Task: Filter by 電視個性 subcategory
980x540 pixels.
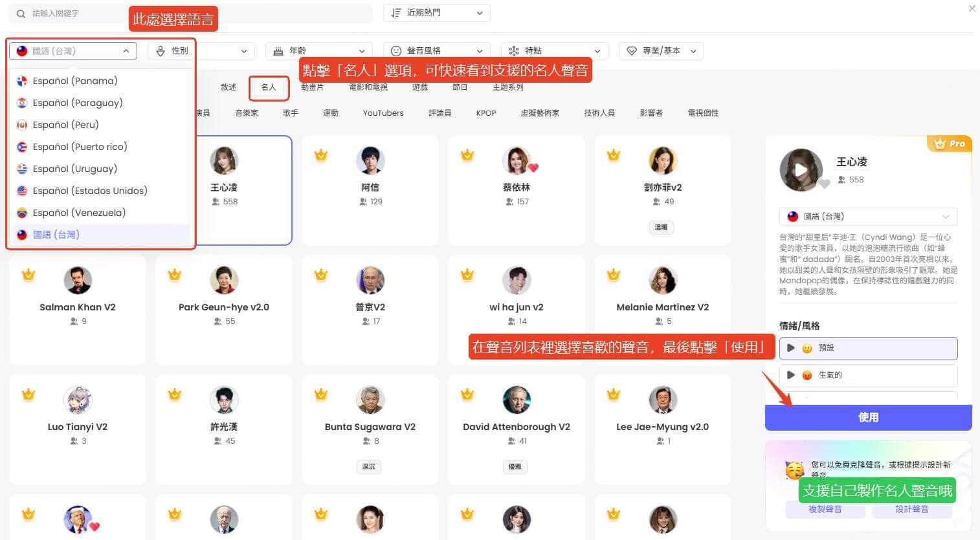Action: click(x=703, y=113)
